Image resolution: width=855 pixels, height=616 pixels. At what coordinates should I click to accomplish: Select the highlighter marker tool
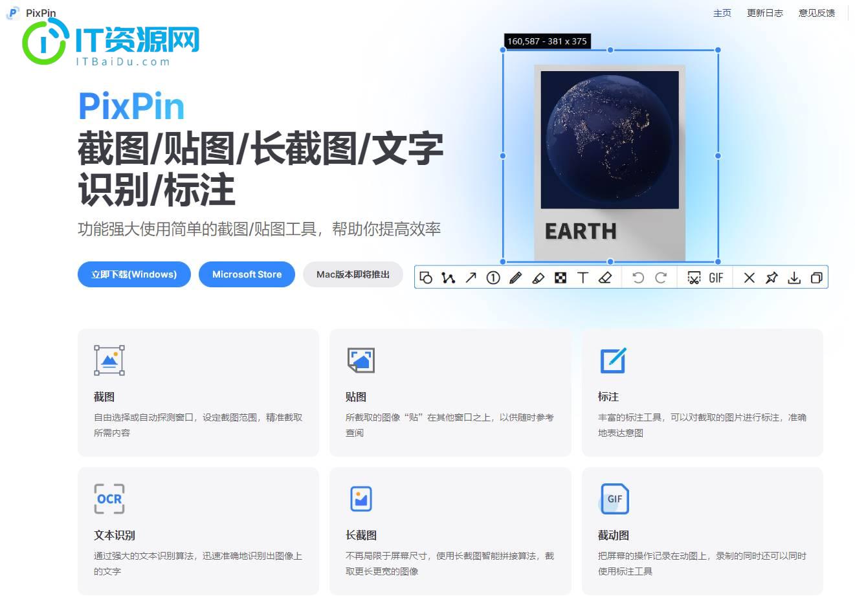click(x=539, y=278)
